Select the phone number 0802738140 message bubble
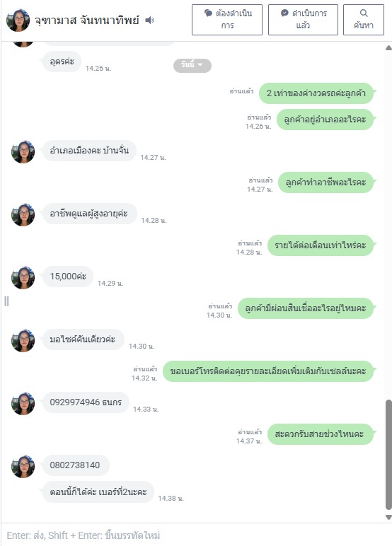Viewport: 392px width, 546px height. (x=75, y=465)
